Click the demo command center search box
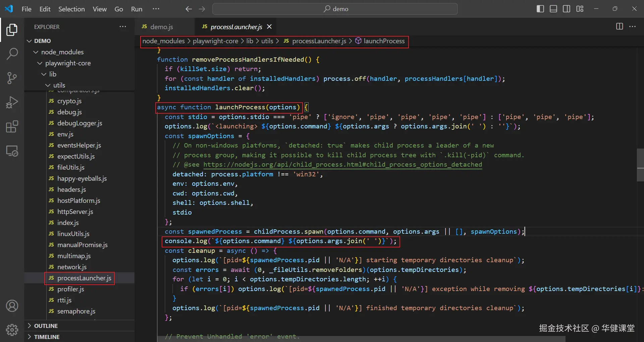 [x=335, y=9]
